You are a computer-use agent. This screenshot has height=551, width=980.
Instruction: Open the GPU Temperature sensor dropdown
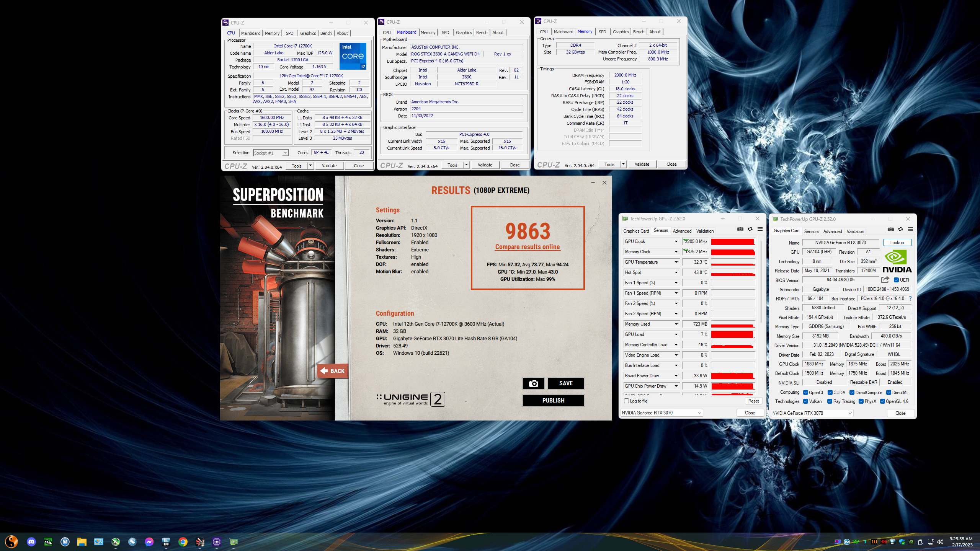pos(676,262)
